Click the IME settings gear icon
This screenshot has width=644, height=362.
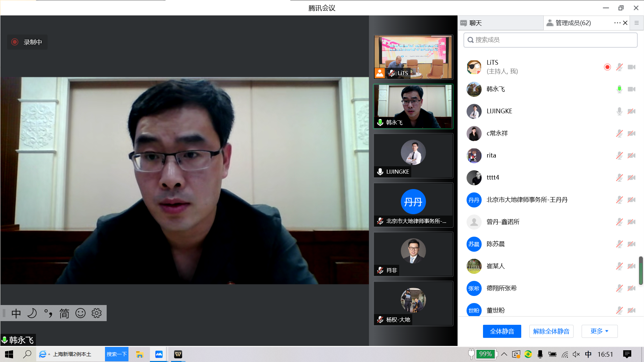pyautogui.click(x=97, y=313)
